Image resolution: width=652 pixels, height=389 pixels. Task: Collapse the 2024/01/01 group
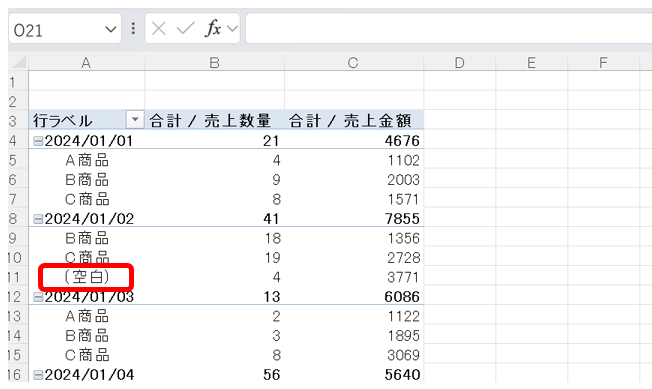[x=38, y=141]
